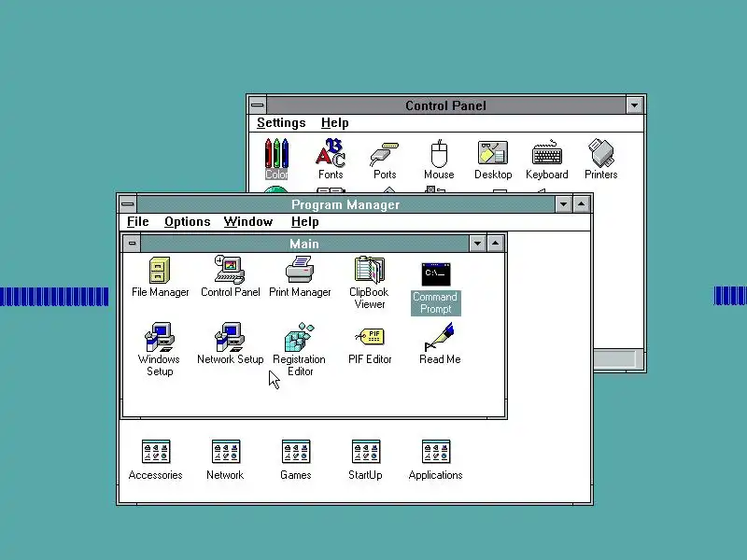The width and height of the screenshot is (747, 560).
Task: Launch Windows Setup icon
Action: point(160,337)
